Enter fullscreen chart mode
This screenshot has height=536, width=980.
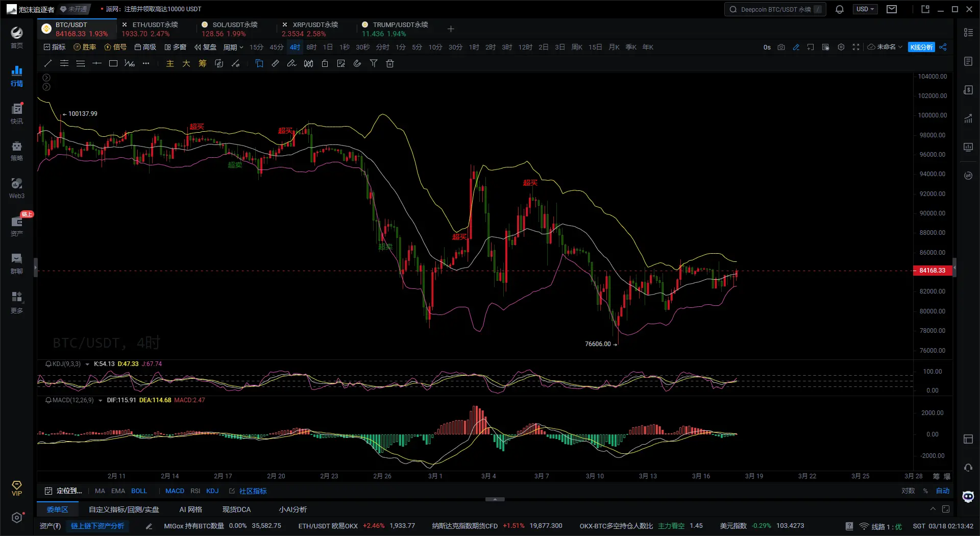pyautogui.click(x=856, y=47)
